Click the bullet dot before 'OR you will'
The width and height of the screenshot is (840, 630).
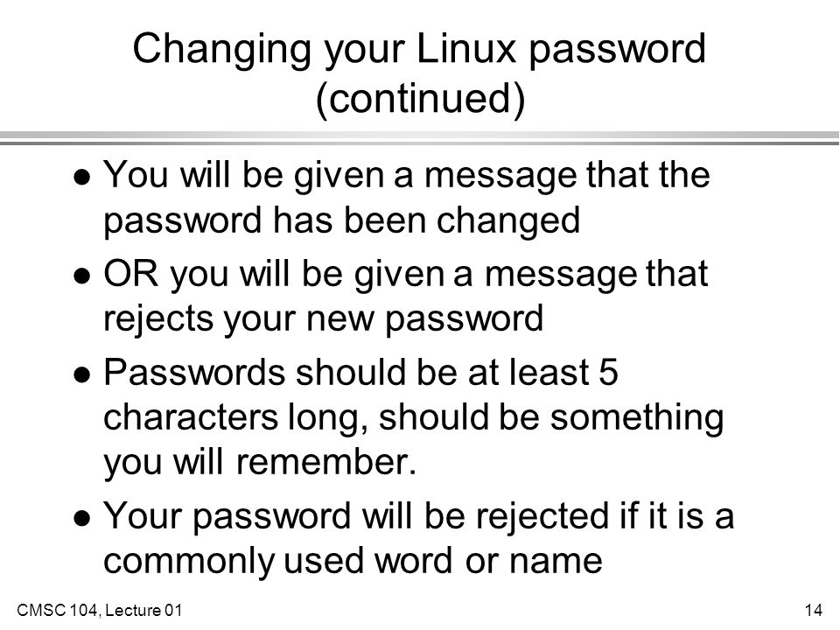point(82,276)
